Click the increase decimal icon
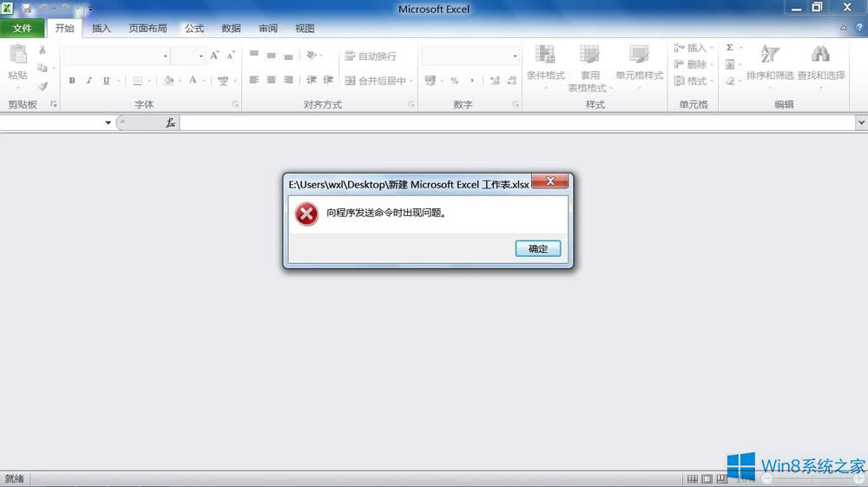Image resolution: width=868 pixels, height=487 pixels. coord(495,81)
